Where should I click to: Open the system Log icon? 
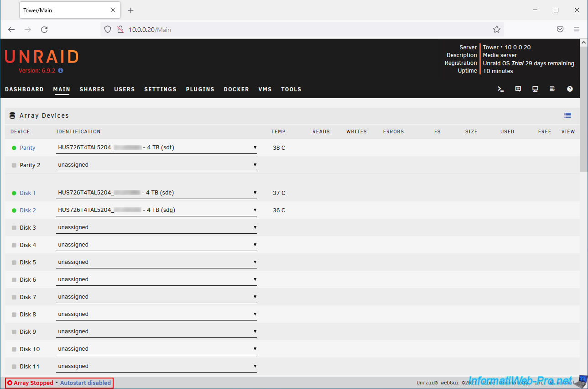[552, 89]
